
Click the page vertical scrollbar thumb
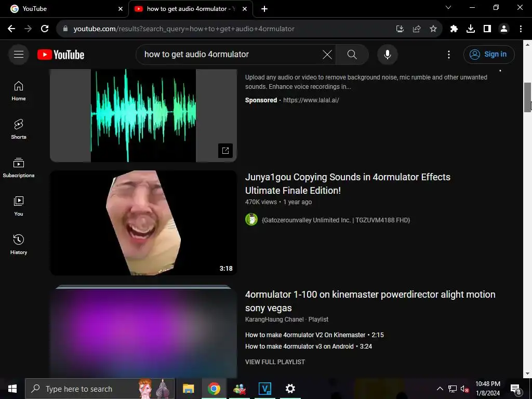click(x=527, y=97)
